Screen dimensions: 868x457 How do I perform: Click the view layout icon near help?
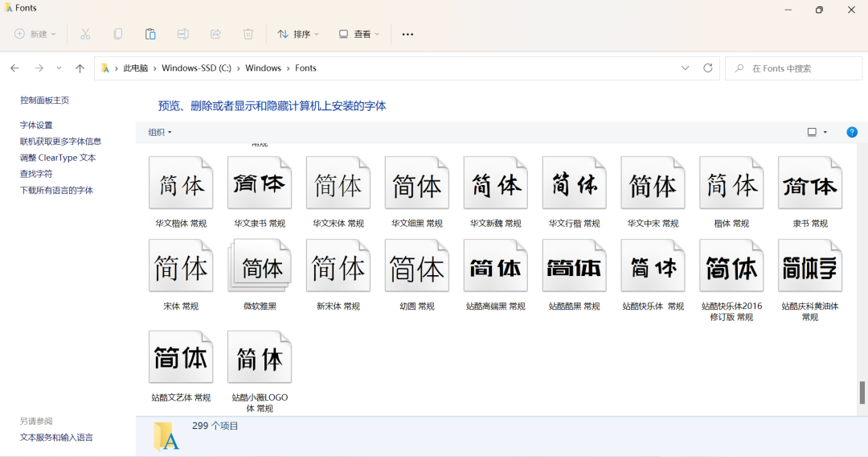pos(812,132)
